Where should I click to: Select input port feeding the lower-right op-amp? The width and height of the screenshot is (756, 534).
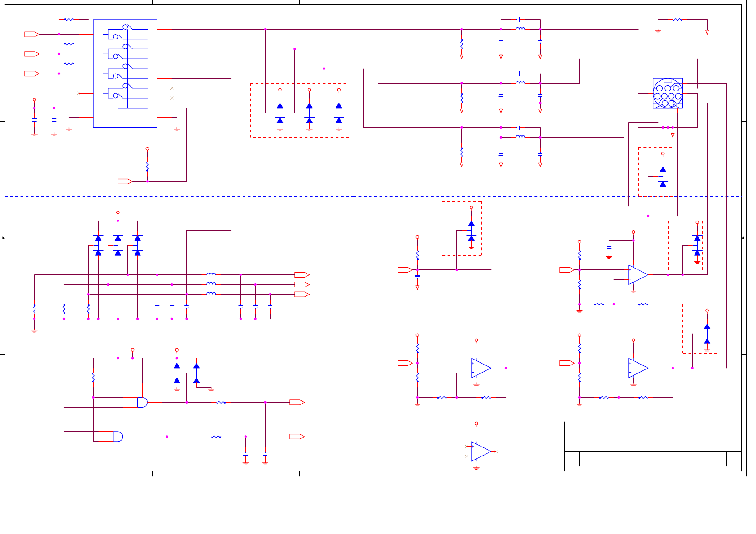pyautogui.click(x=567, y=363)
